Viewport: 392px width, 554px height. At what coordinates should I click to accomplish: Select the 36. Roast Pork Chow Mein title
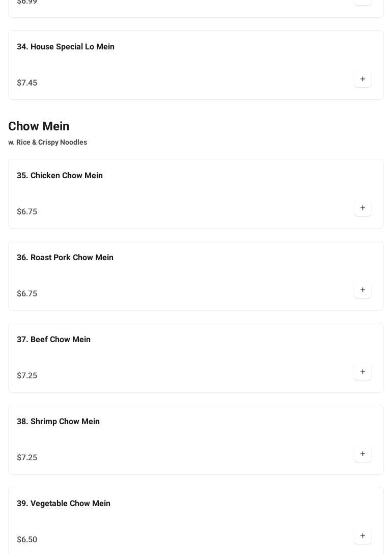(x=65, y=258)
